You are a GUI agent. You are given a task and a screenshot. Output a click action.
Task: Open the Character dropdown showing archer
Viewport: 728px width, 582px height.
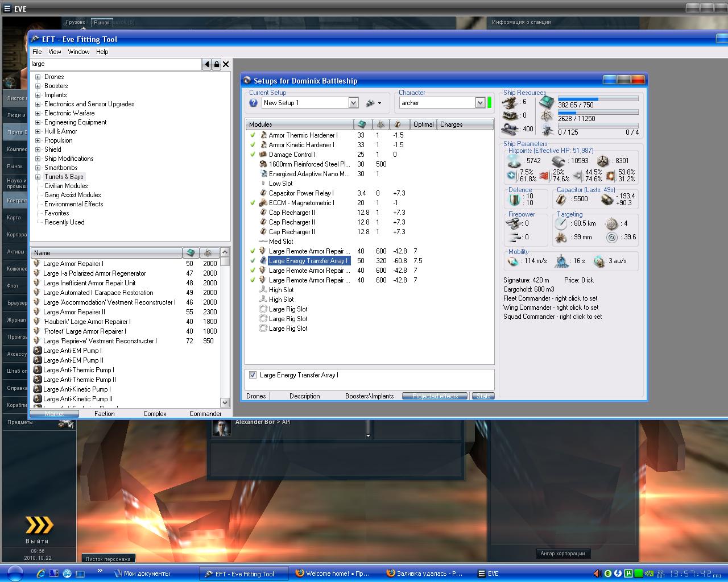point(479,103)
